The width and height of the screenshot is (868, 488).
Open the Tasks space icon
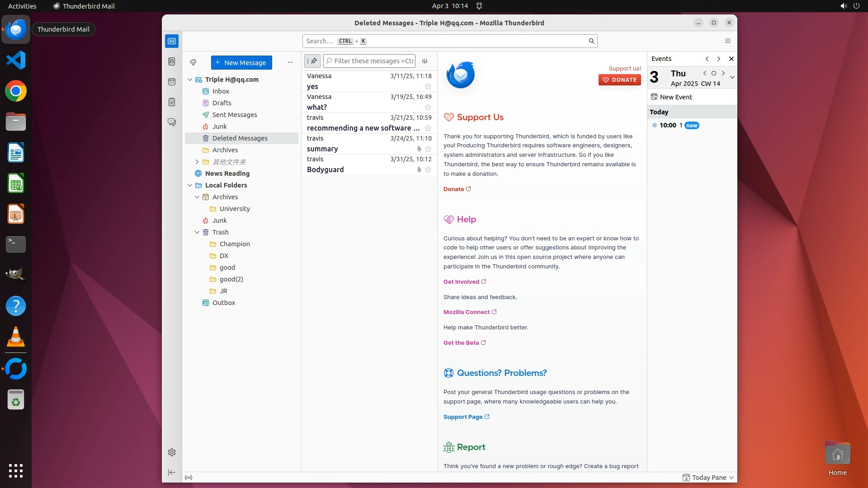(x=172, y=102)
